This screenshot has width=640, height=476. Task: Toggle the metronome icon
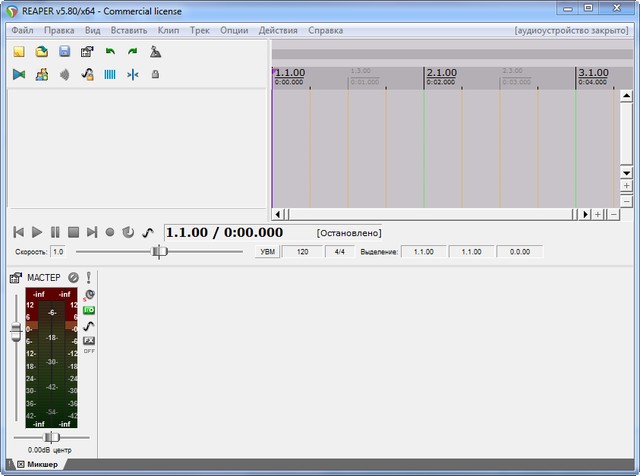[x=155, y=51]
